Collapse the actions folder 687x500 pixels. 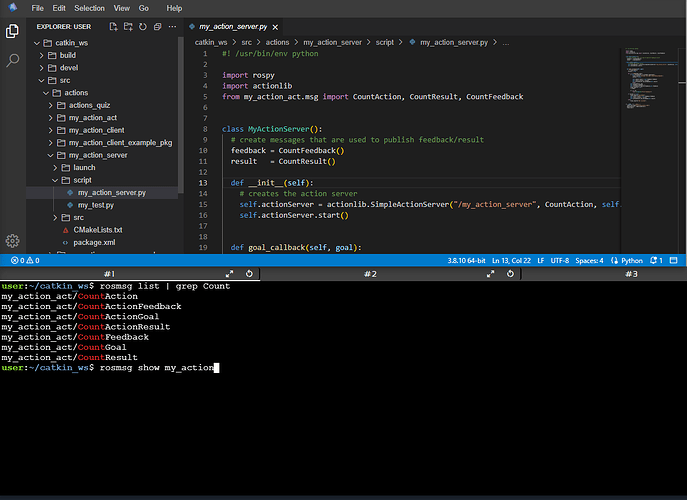click(46, 93)
